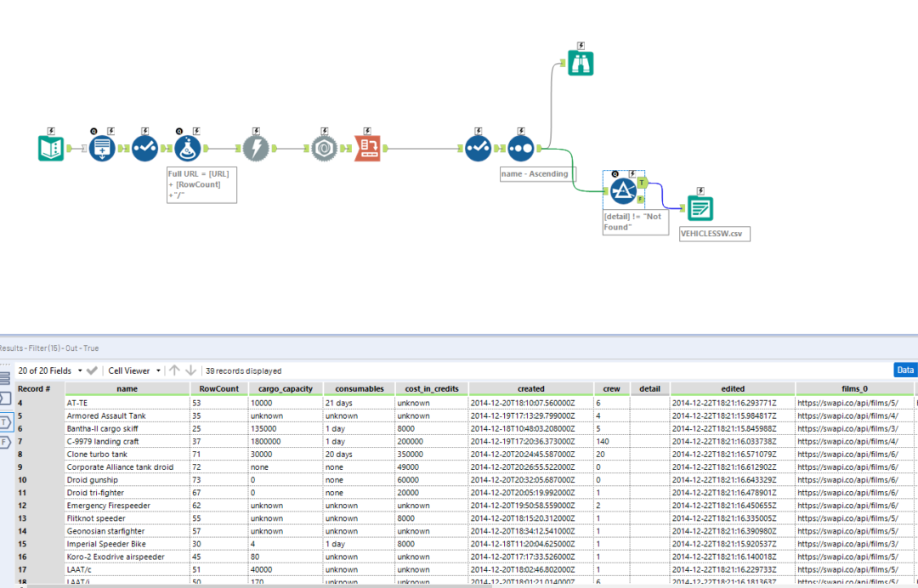Select the Sort tool labeled name - Ascending

pyautogui.click(x=519, y=147)
